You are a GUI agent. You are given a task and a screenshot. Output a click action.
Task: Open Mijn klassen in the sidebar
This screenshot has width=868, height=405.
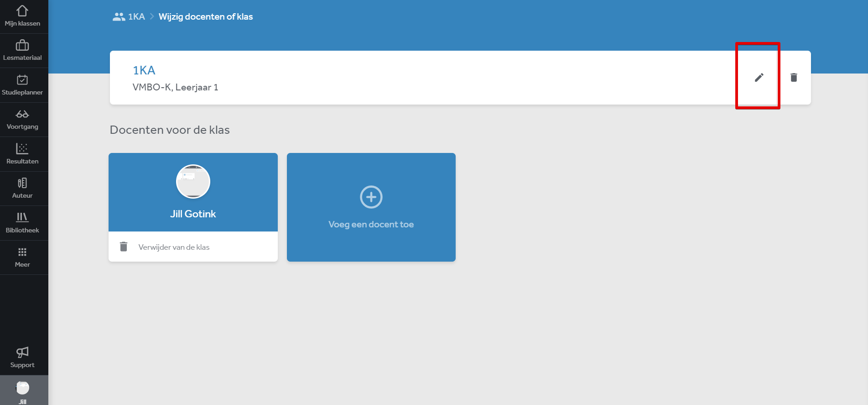[x=22, y=16]
